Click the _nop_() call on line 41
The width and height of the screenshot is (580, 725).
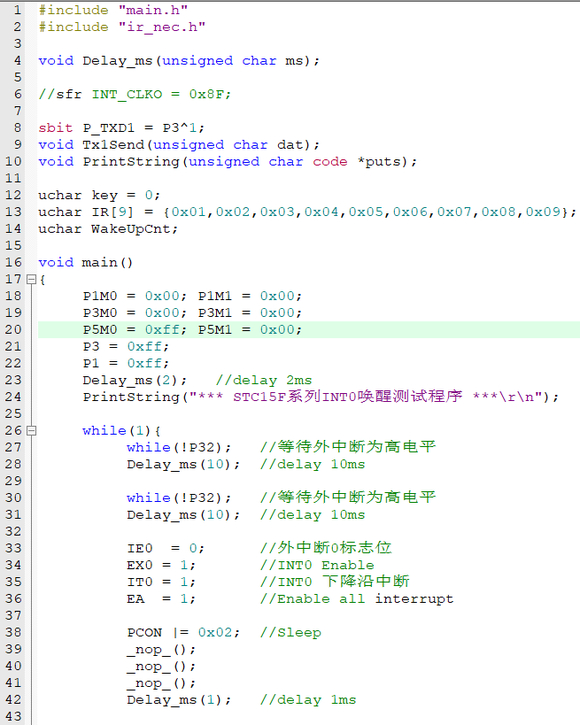[161, 683]
